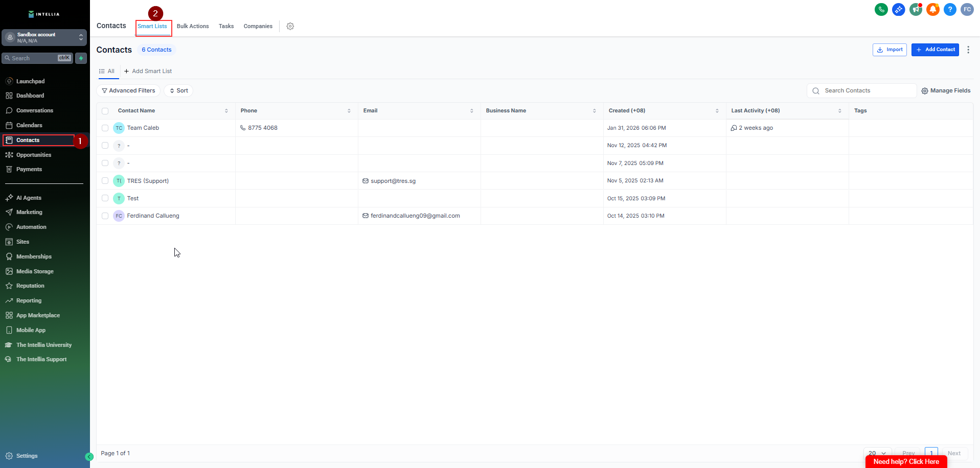This screenshot has height=468, width=980.
Task: Open the Companies tab
Action: pyautogui.click(x=258, y=26)
